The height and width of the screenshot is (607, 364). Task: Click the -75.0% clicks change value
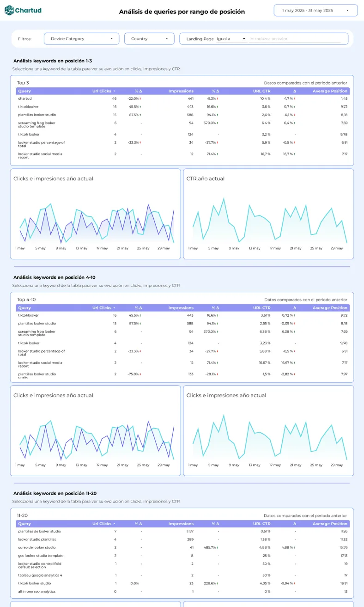point(134,374)
